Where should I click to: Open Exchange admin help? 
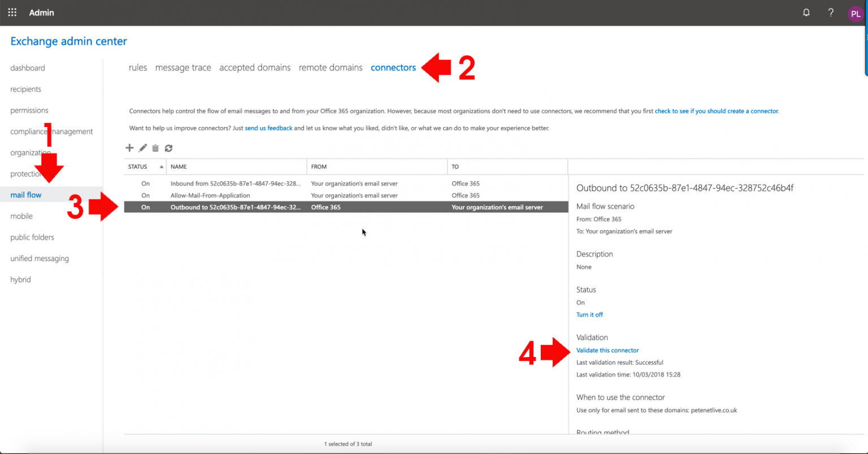point(831,12)
